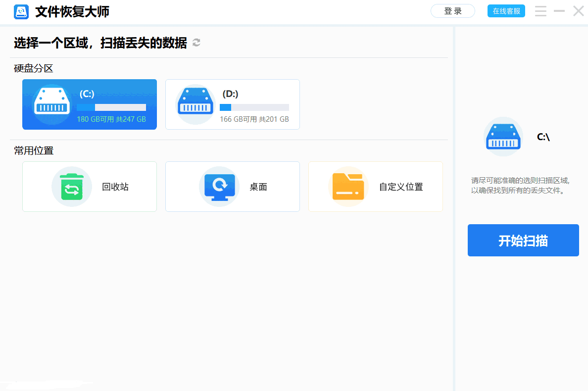Open the hamburger menu icon

pos(540,11)
